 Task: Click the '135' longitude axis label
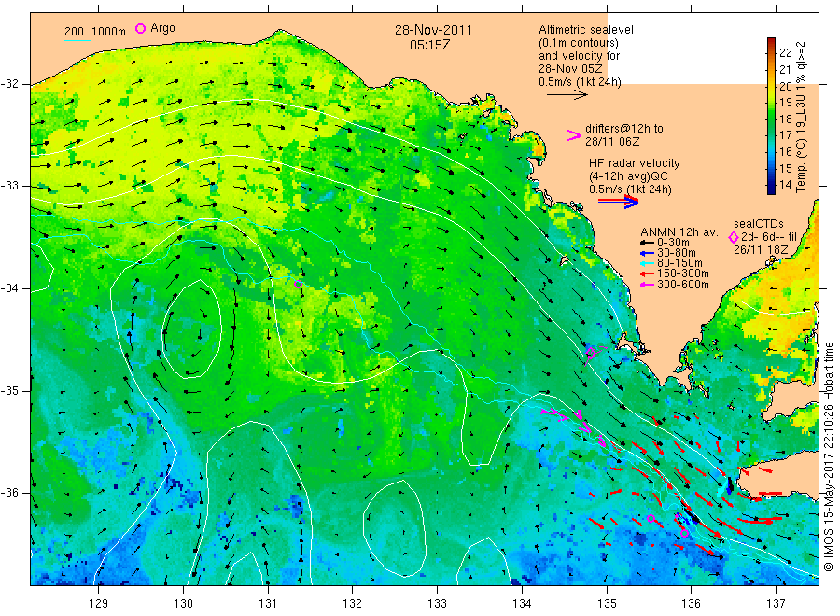tap(607, 604)
